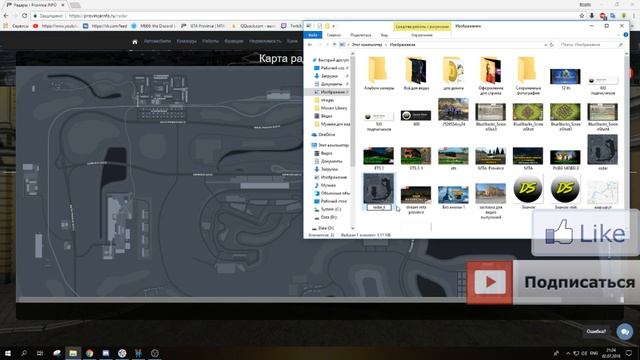
Task: Click the Подписаться subscribe button
Action: 553,282
